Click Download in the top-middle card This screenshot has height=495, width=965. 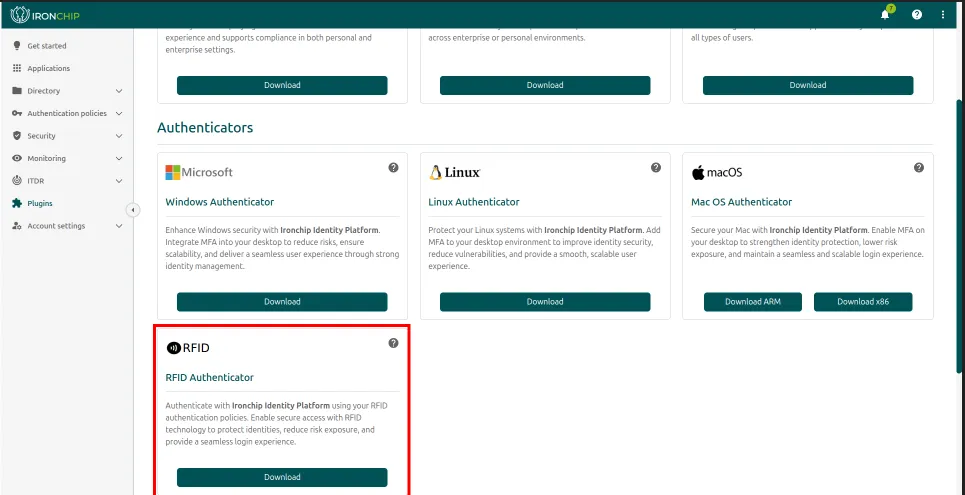click(x=545, y=85)
